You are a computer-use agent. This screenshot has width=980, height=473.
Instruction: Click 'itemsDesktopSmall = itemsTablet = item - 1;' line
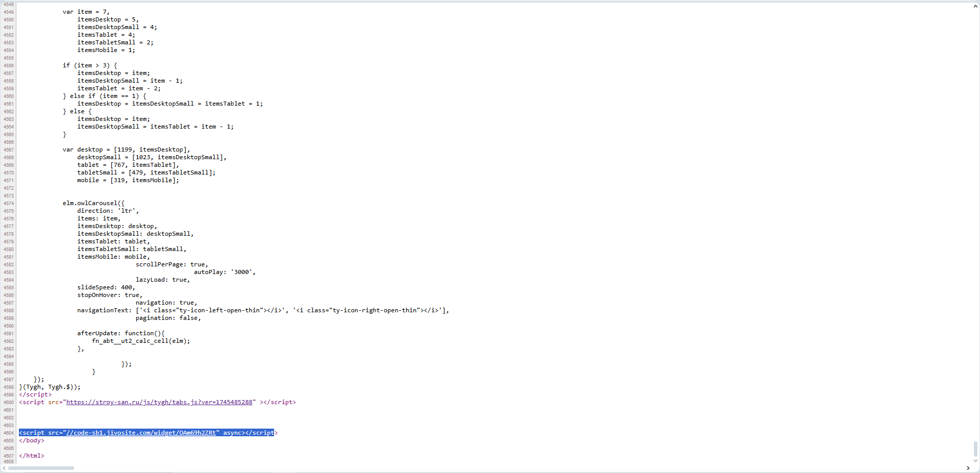[x=156, y=127]
